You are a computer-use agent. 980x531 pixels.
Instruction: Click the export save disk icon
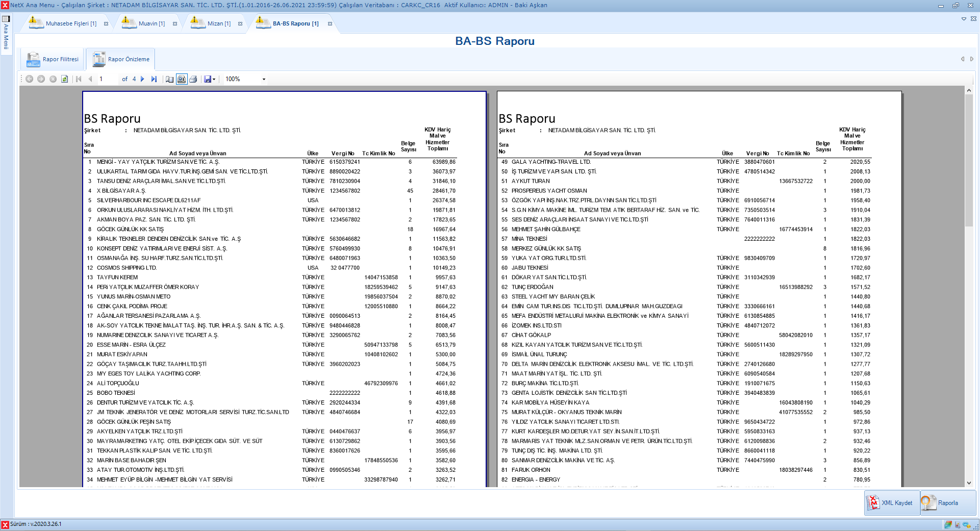[x=207, y=79]
